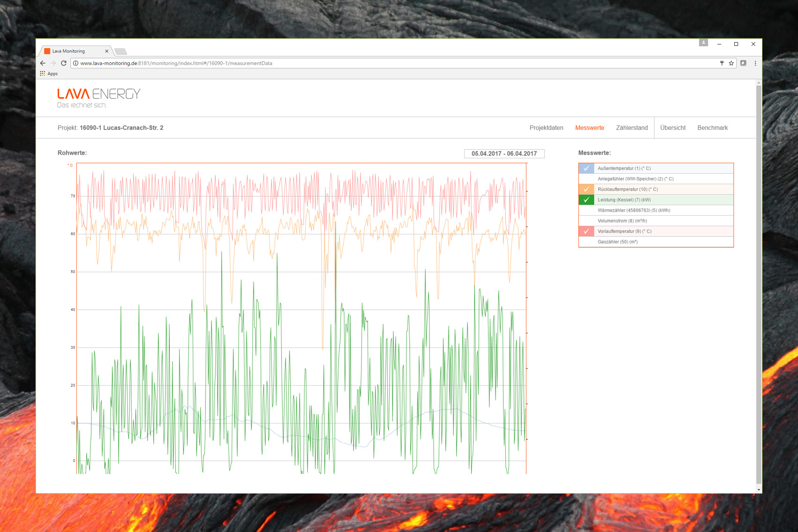Reload the Lava Monitoring page

(64, 63)
